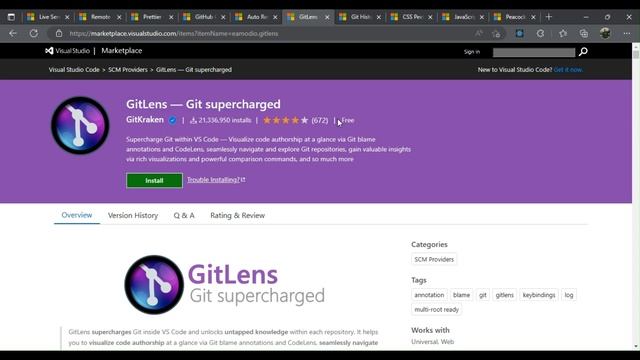Click the annotation tag

[x=429, y=295]
